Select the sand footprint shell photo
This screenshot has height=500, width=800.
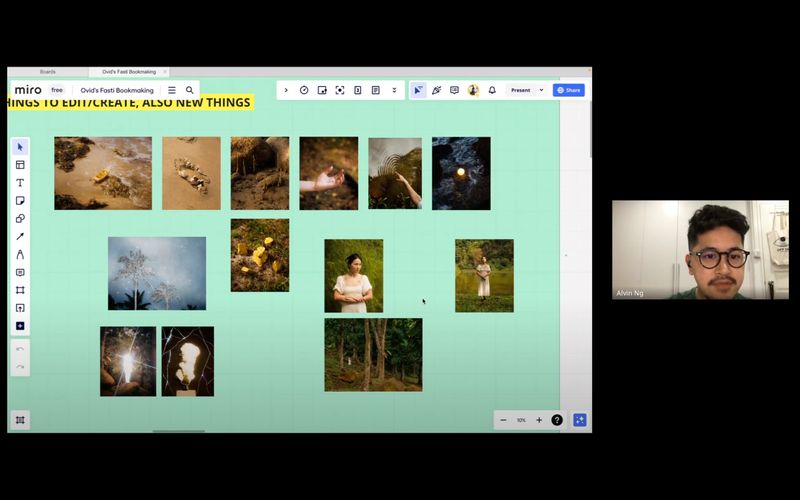coord(191,173)
